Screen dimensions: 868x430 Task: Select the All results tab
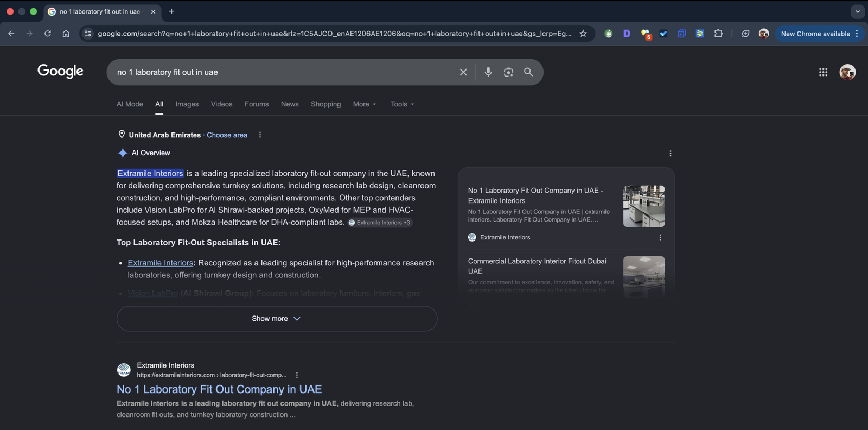tap(159, 104)
